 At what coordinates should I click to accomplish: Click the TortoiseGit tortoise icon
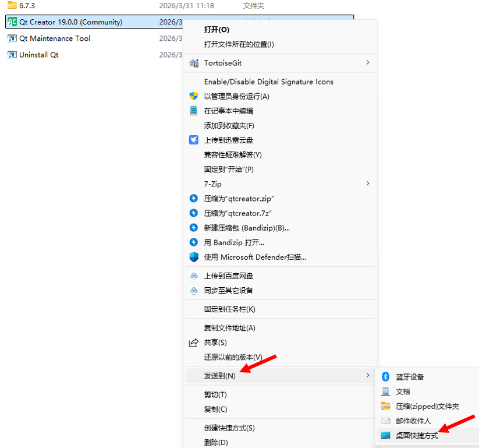coord(194,63)
